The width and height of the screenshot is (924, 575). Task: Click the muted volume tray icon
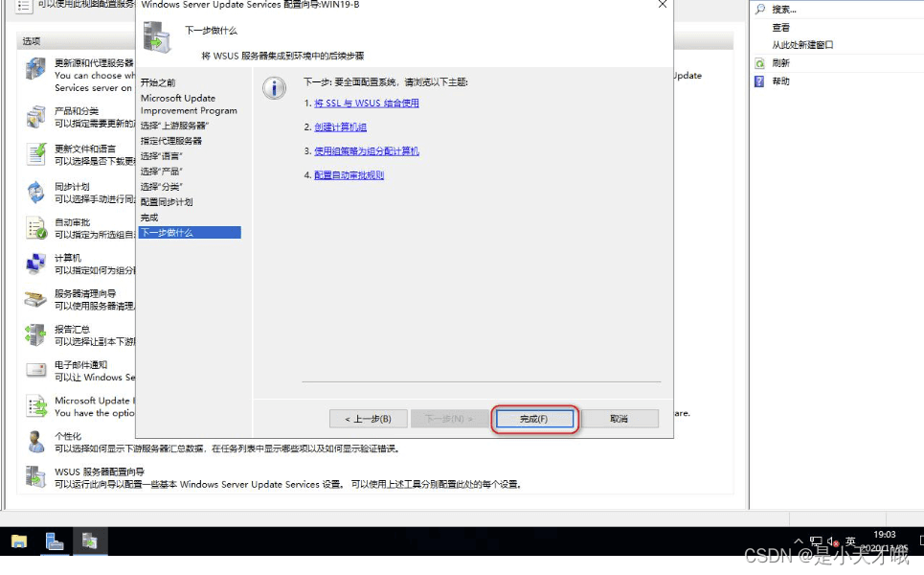point(833,540)
